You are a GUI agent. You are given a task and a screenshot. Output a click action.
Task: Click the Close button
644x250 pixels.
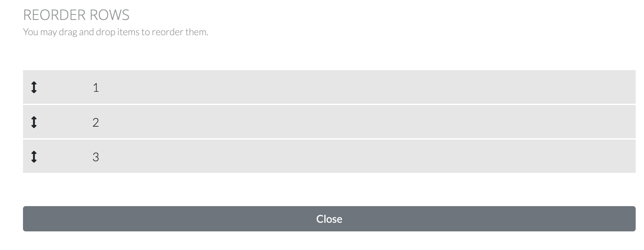[x=329, y=219]
